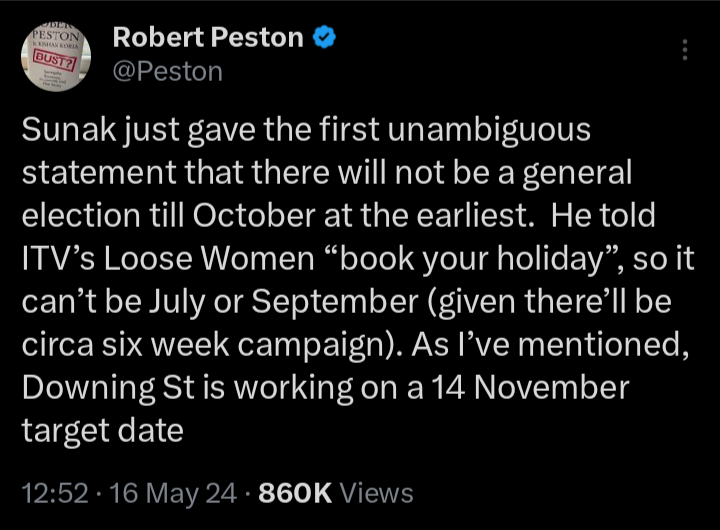
Task: Open Robert Peston's profile picture
Action: tap(56, 56)
